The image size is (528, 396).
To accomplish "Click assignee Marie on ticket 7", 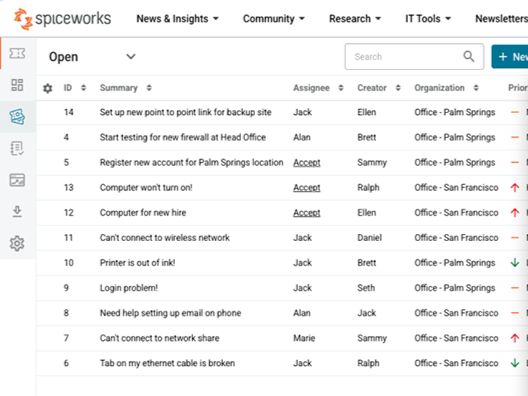I will (x=304, y=338).
